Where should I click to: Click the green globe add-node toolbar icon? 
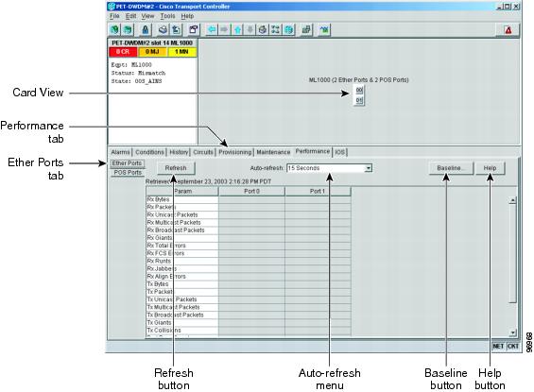coord(114,30)
